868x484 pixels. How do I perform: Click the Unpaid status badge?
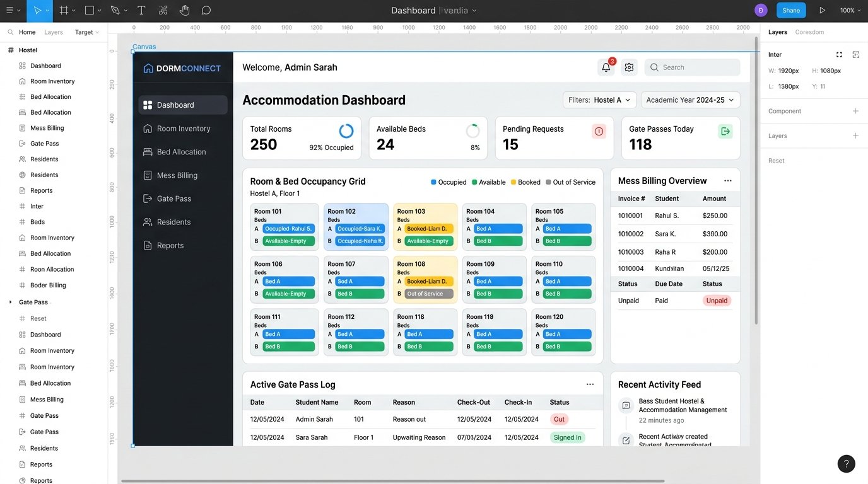[717, 301]
